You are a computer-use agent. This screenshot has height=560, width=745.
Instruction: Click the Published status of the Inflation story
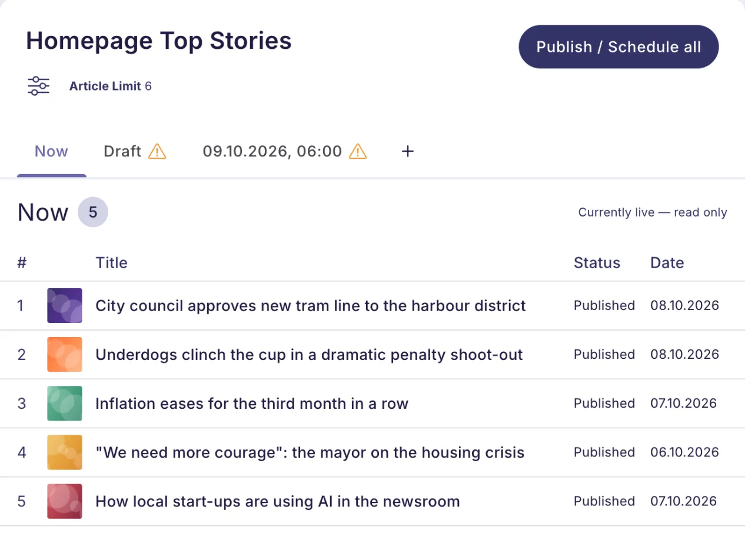click(604, 404)
